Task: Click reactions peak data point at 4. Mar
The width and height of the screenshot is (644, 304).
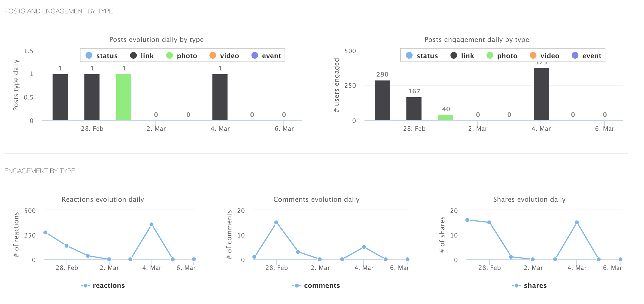Action: tap(151, 224)
